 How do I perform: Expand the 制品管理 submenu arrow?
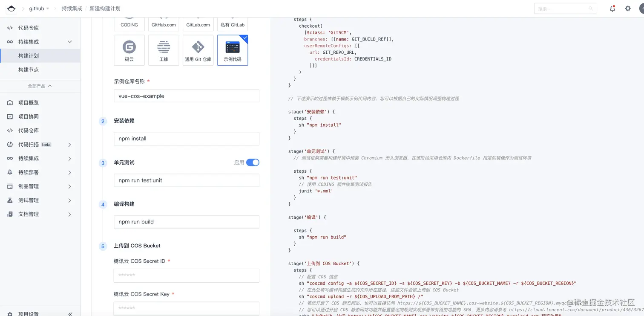point(70,186)
